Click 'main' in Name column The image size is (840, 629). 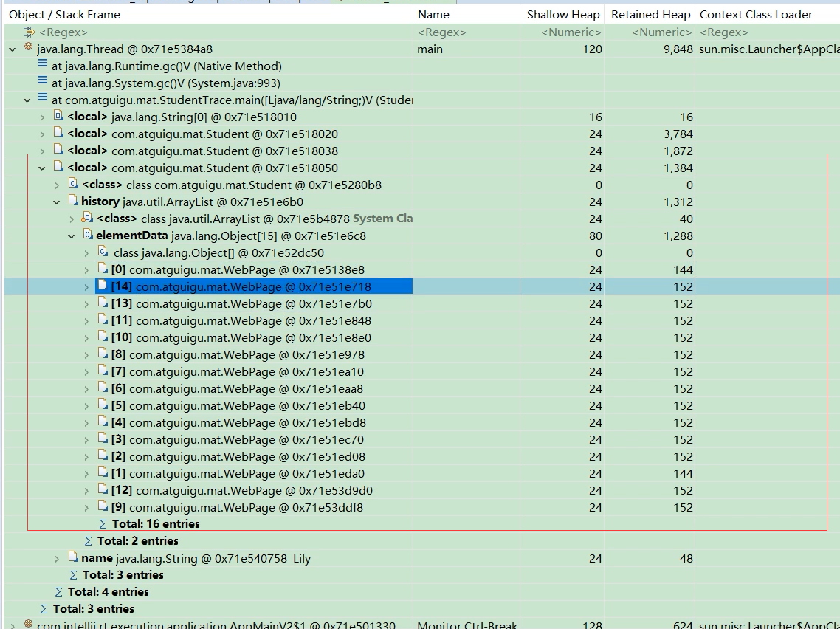(x=430, y=49)
